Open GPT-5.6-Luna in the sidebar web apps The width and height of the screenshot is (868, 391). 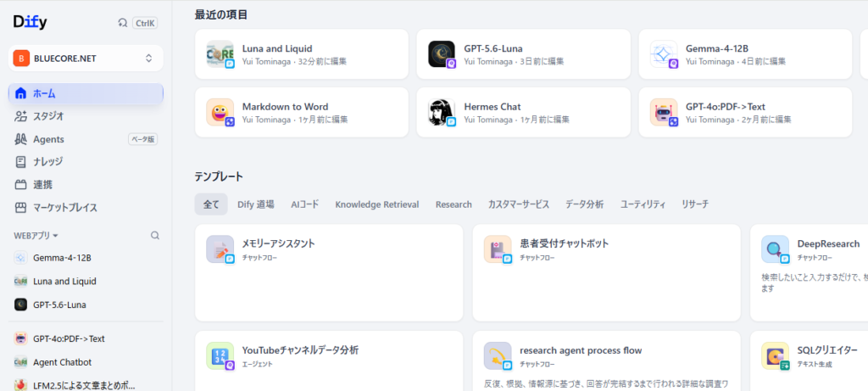(x=86, y=304)
